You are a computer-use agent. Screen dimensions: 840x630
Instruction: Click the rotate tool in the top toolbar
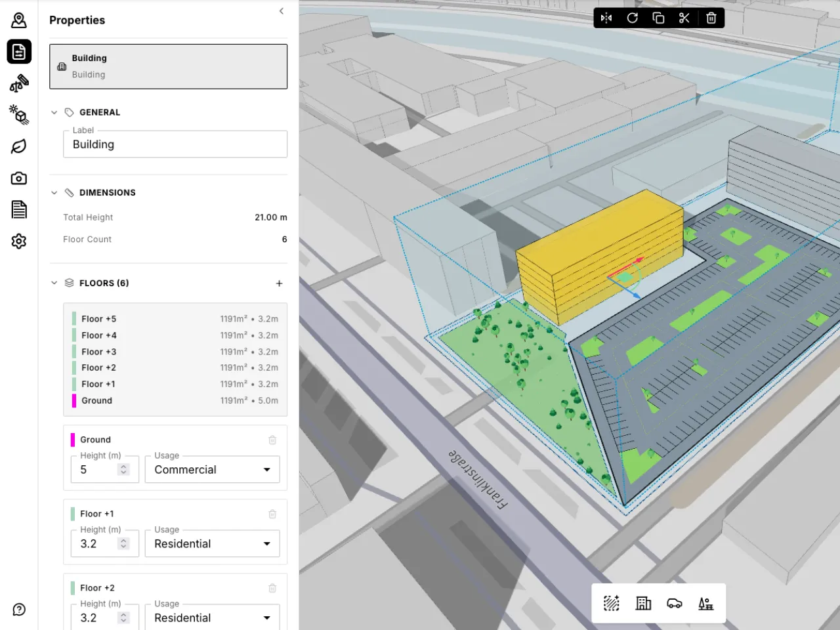tap(633, 18)
